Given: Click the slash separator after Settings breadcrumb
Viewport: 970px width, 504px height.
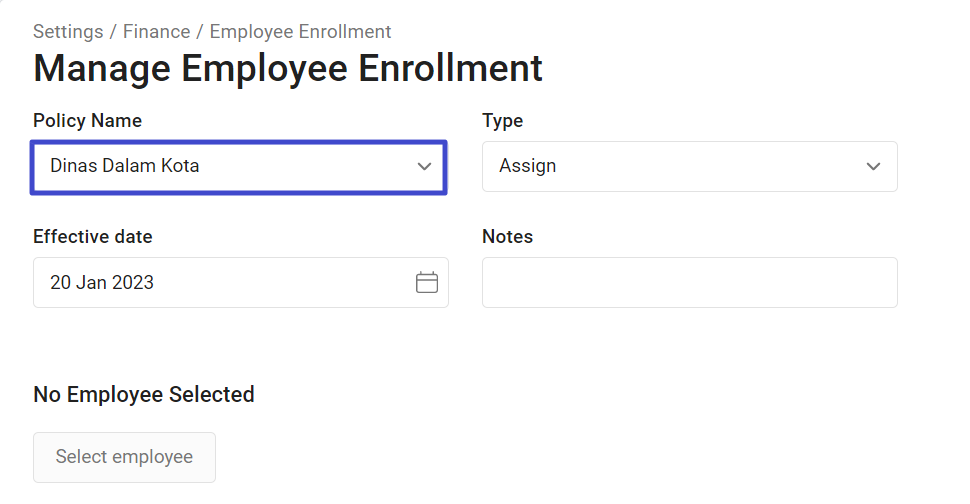Looking at the screenshot, I should (113, 32).
